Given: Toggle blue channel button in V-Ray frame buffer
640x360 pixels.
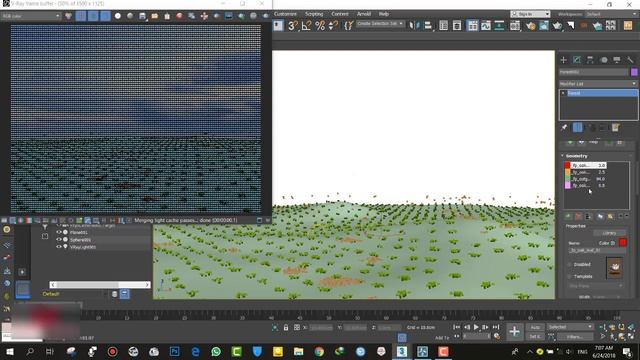Looking at the screenshot, I should (105, 16).
